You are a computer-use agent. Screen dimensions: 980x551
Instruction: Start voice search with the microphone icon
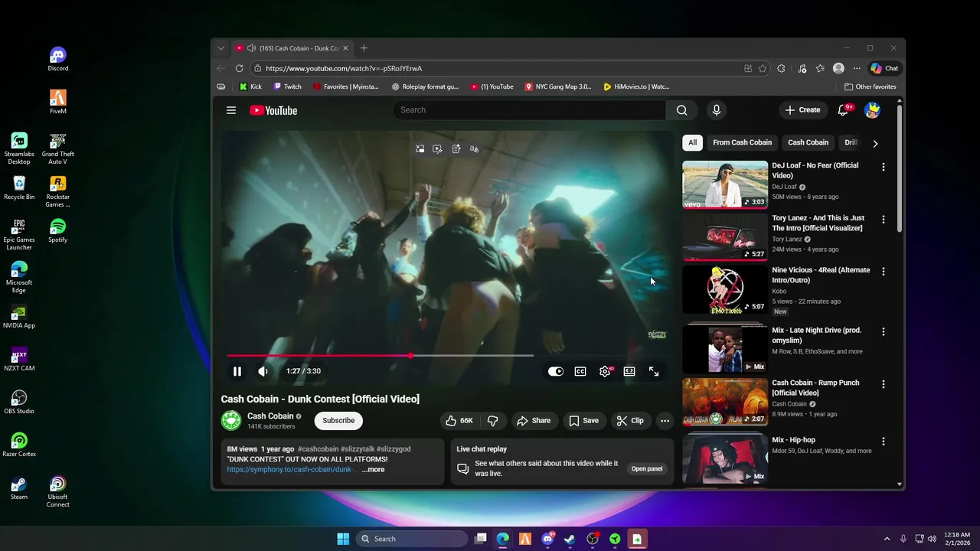point(716,110)
